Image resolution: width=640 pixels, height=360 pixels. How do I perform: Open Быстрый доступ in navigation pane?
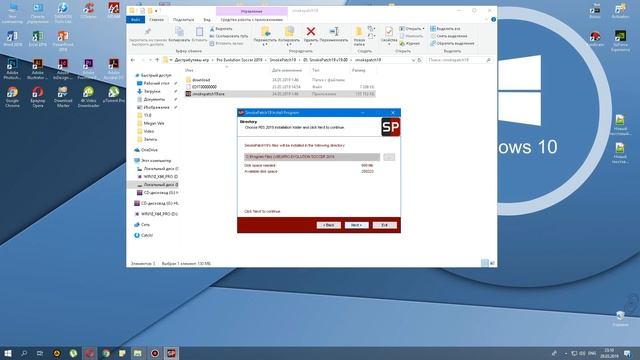[156, 76]
